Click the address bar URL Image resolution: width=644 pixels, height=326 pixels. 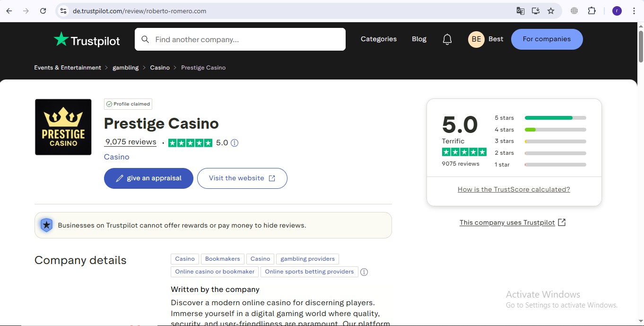click(139, 11)
